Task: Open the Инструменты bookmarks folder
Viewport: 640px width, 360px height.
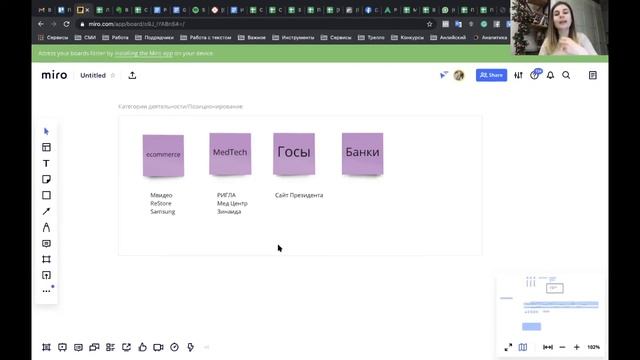Action: click(293, 38)
